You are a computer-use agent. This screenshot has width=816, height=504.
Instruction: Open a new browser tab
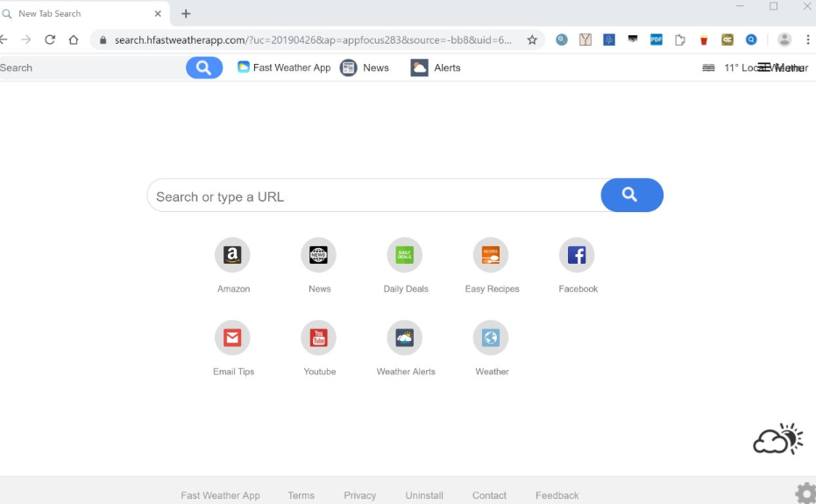[186, 13]
